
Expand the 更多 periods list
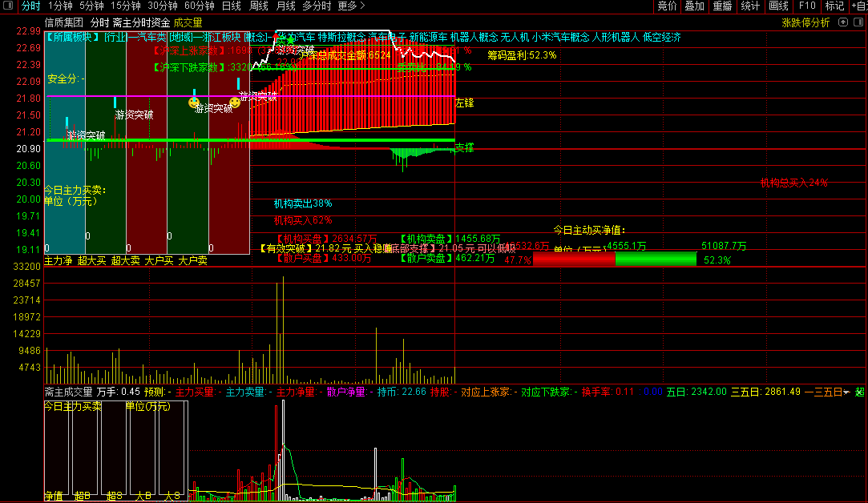click(351, 6)
